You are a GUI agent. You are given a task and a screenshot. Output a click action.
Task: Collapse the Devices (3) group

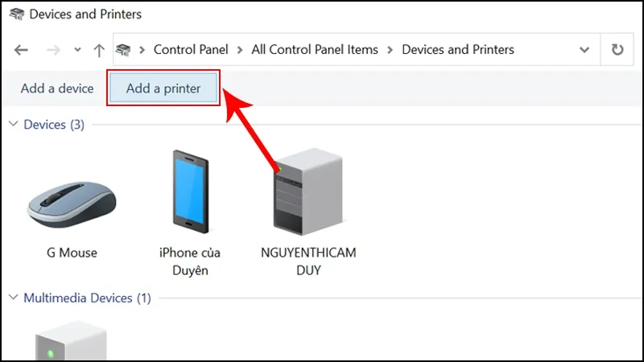[x=13, y=125]
